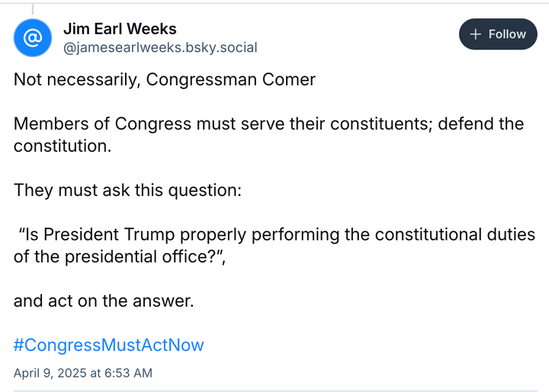This screenshot has width=549, height=392.
Task: Click the thread connector line above avatar
Action: tap(33, 9)
